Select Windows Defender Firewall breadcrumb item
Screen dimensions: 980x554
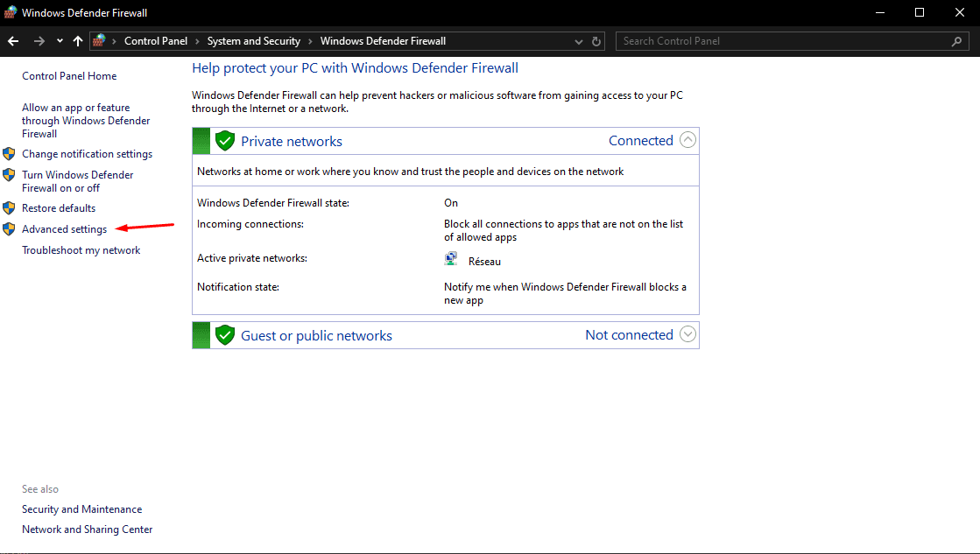tap(383, 41)
